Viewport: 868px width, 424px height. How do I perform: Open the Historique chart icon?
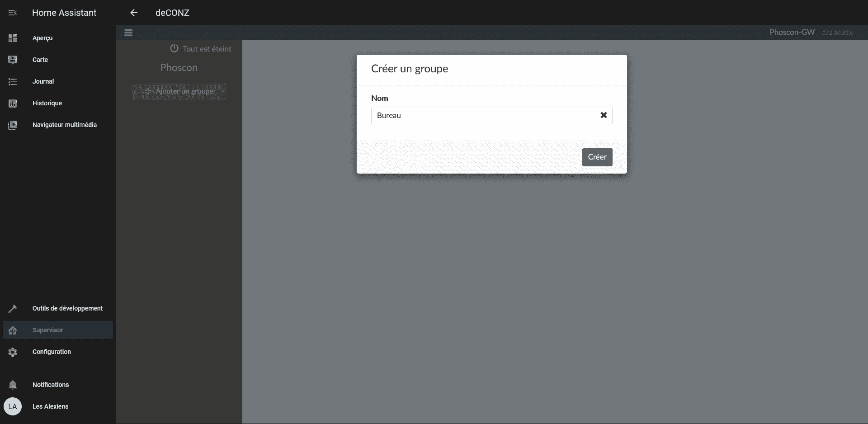[13, 103]
